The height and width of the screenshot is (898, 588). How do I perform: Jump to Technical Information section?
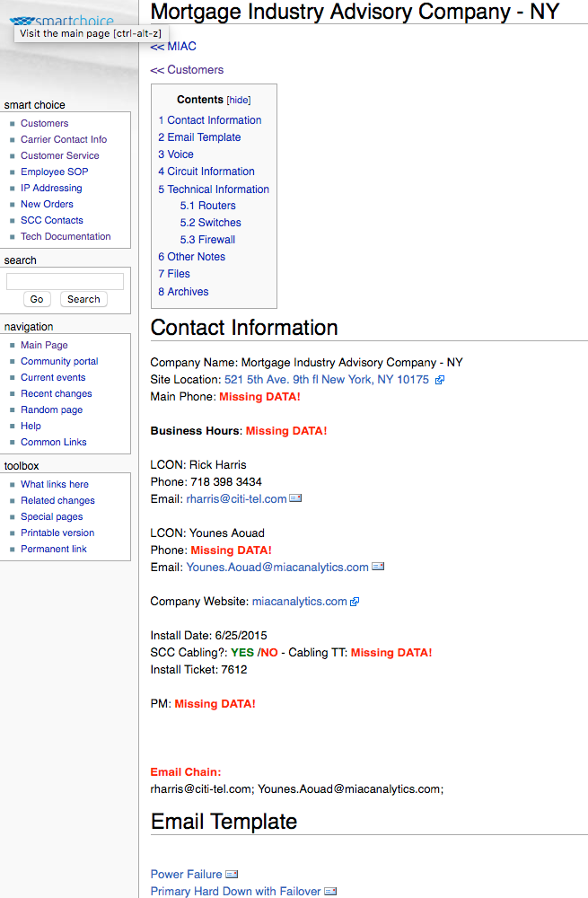(x=214, y=189)
